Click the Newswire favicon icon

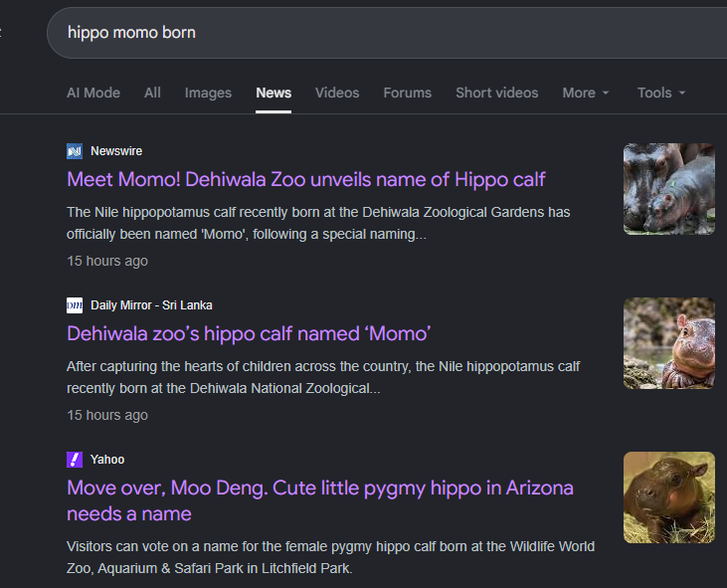point(75,151)
